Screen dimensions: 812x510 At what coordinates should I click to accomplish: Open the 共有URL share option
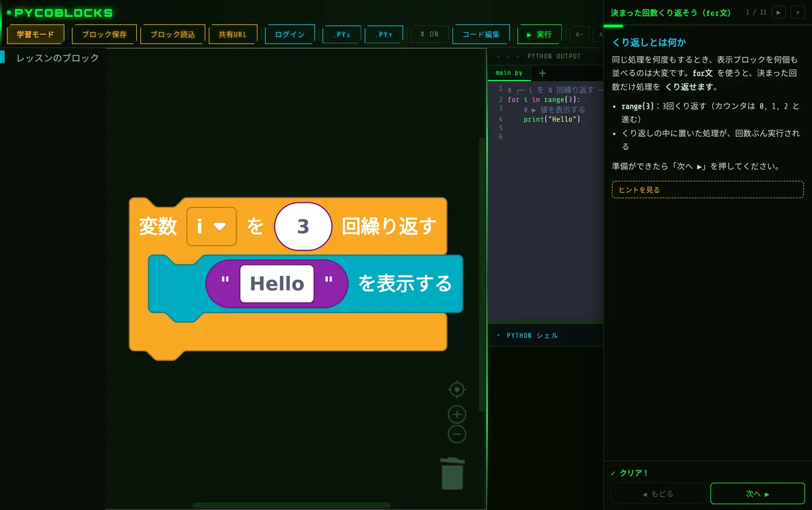pyautogui.click(x=233, y=34)
